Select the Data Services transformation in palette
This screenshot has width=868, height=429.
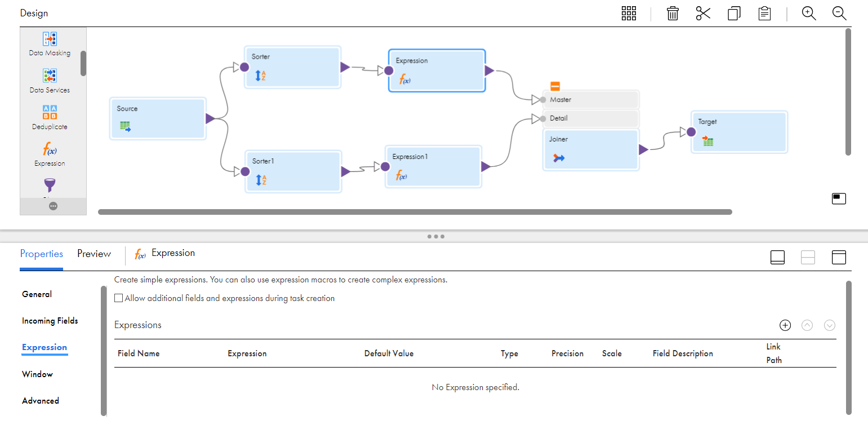(50, 81)
